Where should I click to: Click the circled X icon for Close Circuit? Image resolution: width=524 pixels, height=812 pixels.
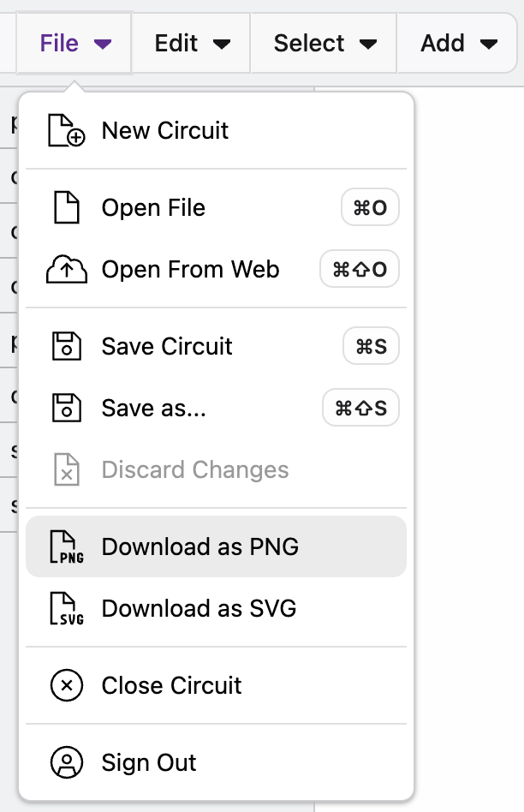[66, 685]
